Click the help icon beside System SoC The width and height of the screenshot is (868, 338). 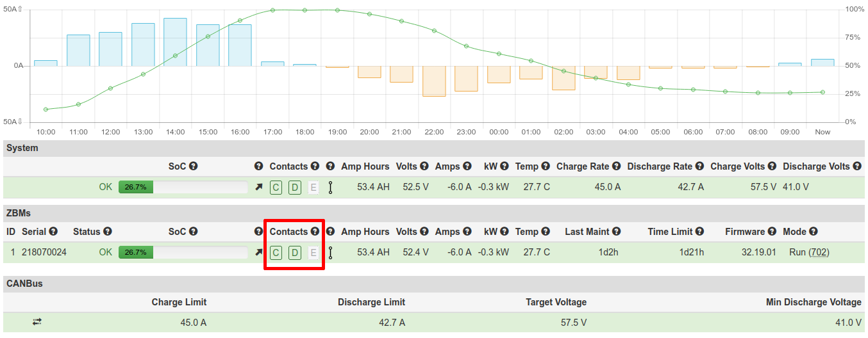193,166
